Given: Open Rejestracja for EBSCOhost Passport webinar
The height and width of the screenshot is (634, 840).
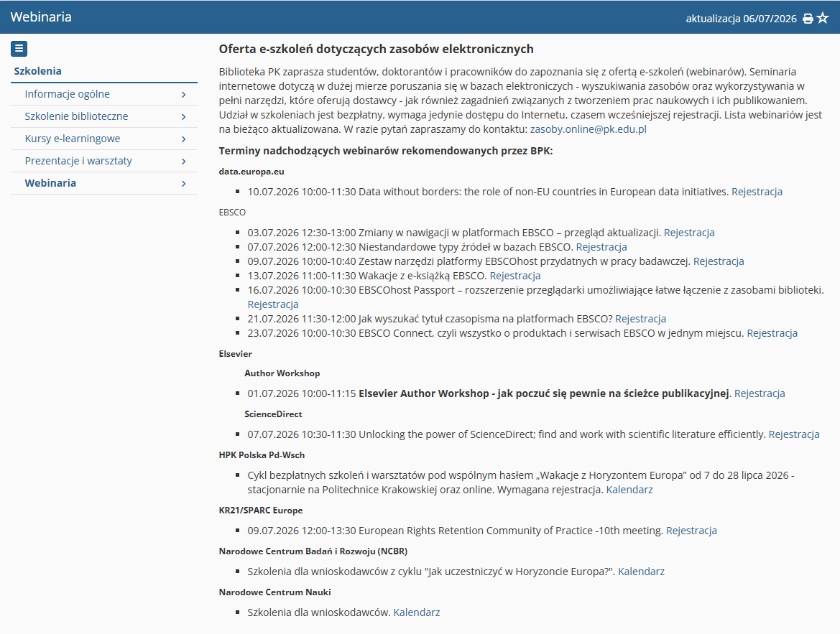Looking at the screenshot, I should coord(272,304).
